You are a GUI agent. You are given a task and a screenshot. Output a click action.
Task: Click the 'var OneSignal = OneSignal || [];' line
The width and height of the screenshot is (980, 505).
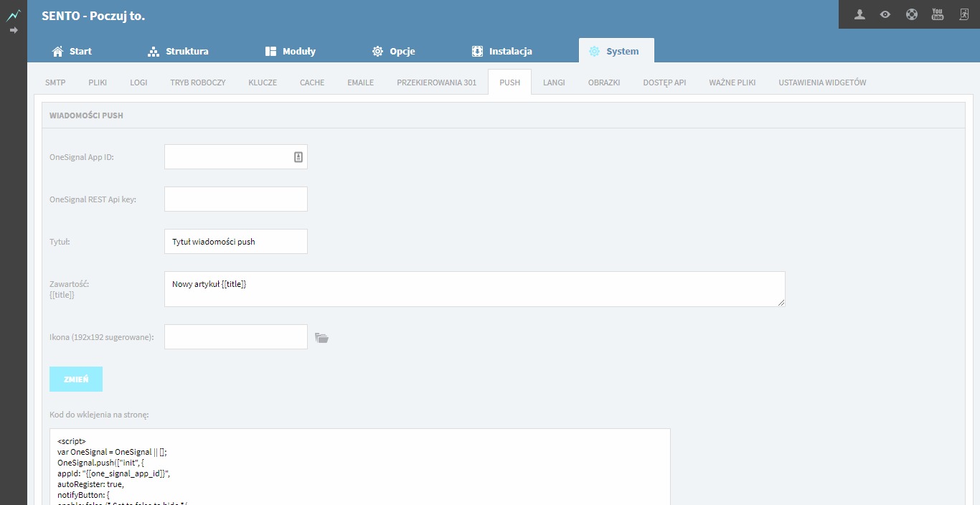pos(112,452)
